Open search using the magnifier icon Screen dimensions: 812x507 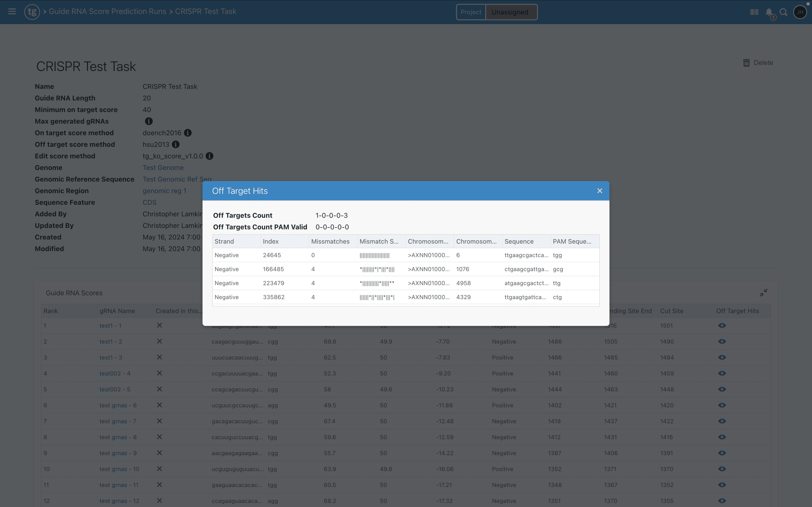pyautogui.click(x=784, y=12)
